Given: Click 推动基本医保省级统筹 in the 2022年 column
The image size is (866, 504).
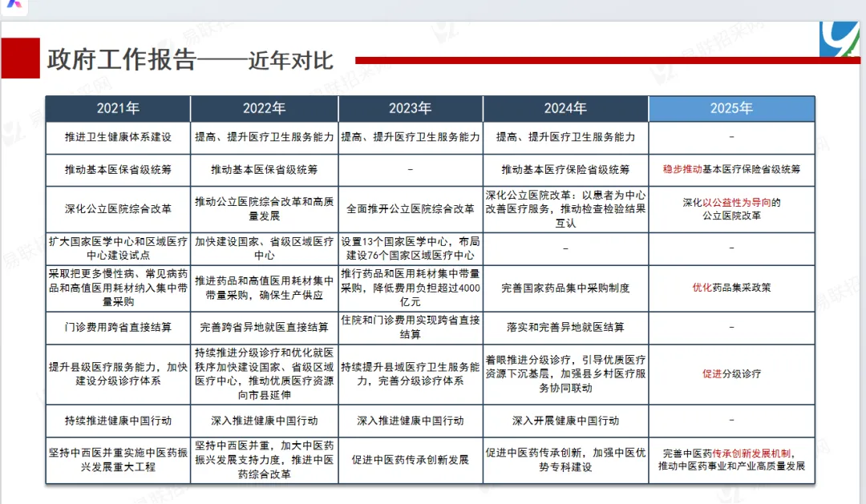Looking at the screenshot, I should click(x=264, y=170).
